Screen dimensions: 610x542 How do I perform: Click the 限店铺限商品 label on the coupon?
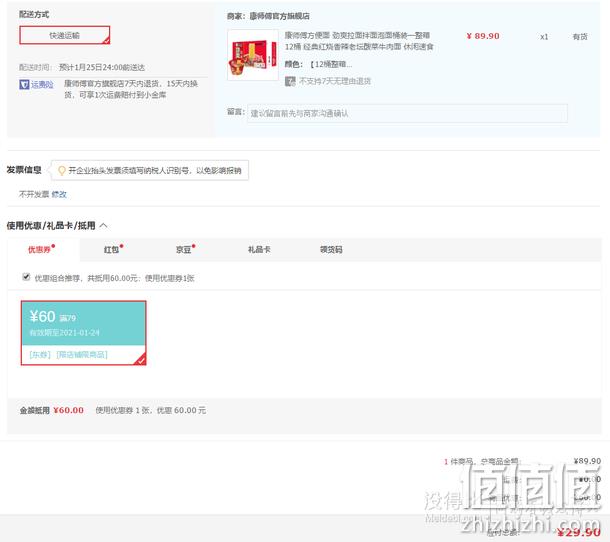click(82, 354)
